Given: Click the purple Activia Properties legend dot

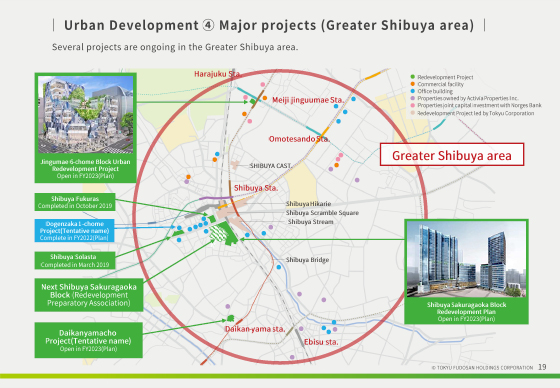Looking at the screenshot, I should 412,98.
